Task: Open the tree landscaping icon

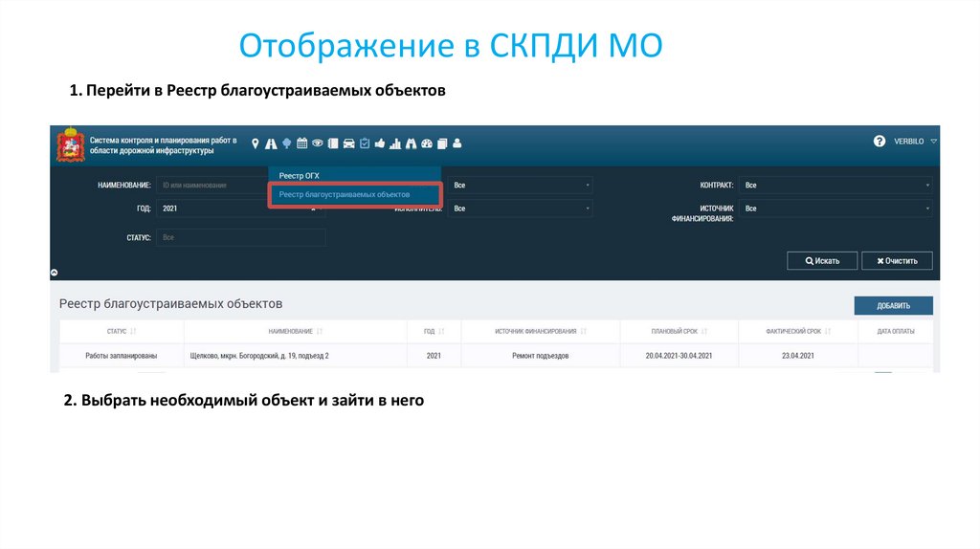Action: tap(286, 143)
